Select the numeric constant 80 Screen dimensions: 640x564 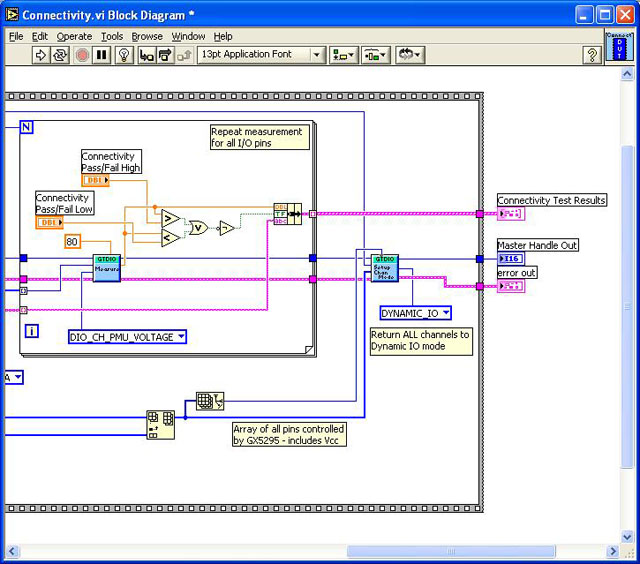tap(72, 242)
